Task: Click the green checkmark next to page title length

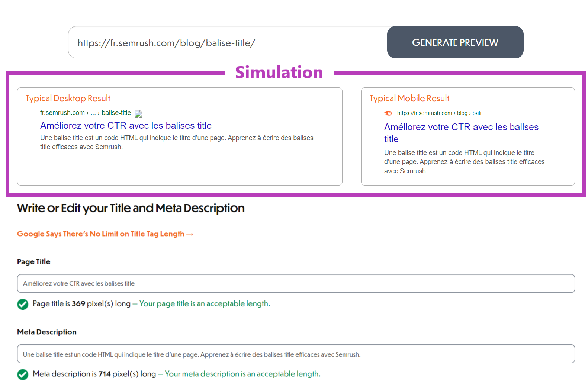Action: pyautogui.click(x=23, y=304)
